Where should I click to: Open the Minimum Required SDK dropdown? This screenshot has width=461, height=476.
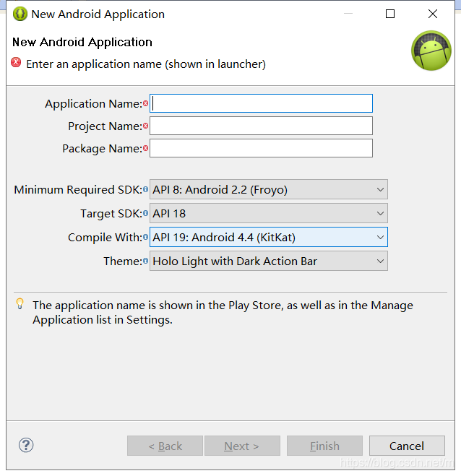click(269, 189)
